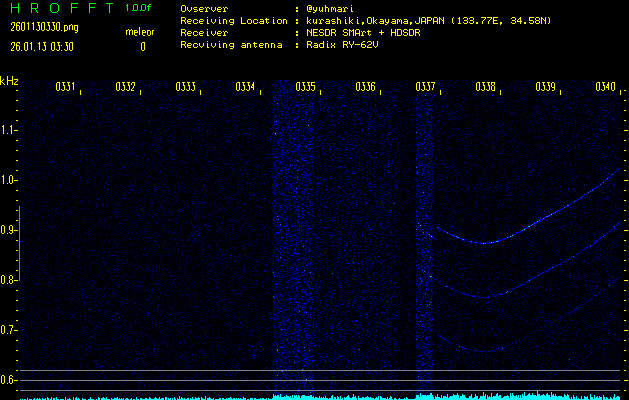Click the 0333 time label
Screen dimensions: 629x400
click(185, 88)
